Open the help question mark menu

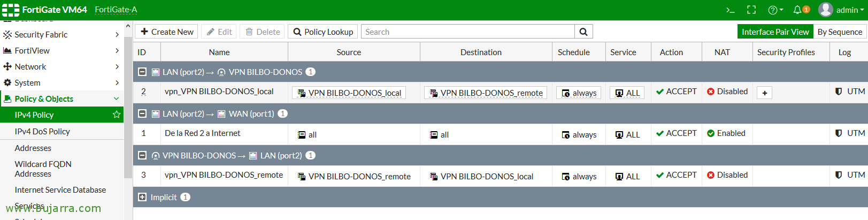click(775, 10)
